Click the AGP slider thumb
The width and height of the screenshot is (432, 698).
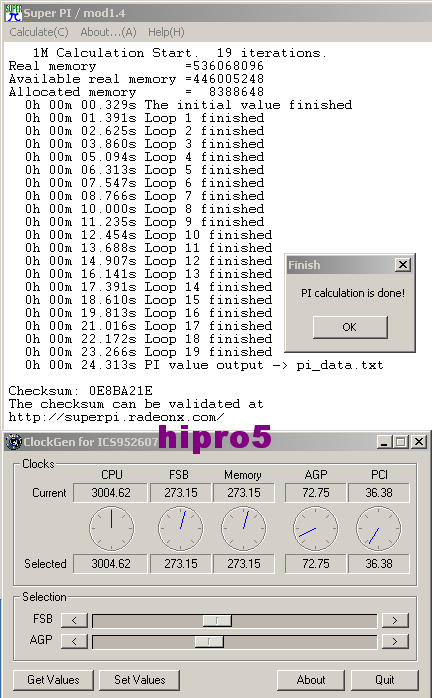point(209,641)
